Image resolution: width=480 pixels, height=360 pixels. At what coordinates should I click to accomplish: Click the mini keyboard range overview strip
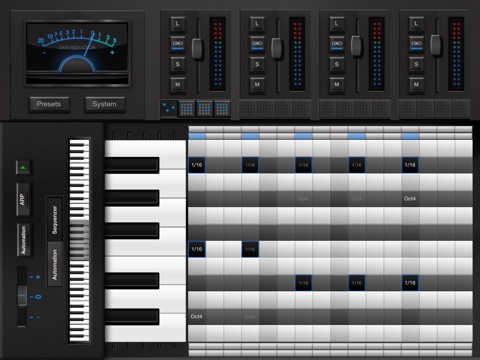pyautogui.click(x=79, y=241)
